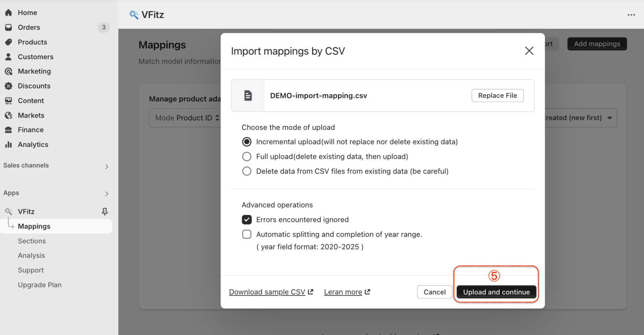Click the Marketing icon
This screenshot has height=335, width=644.
8,71
